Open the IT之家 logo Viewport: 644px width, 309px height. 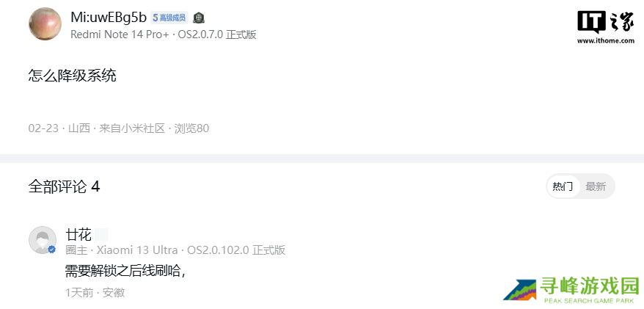[x=605, y=21]
